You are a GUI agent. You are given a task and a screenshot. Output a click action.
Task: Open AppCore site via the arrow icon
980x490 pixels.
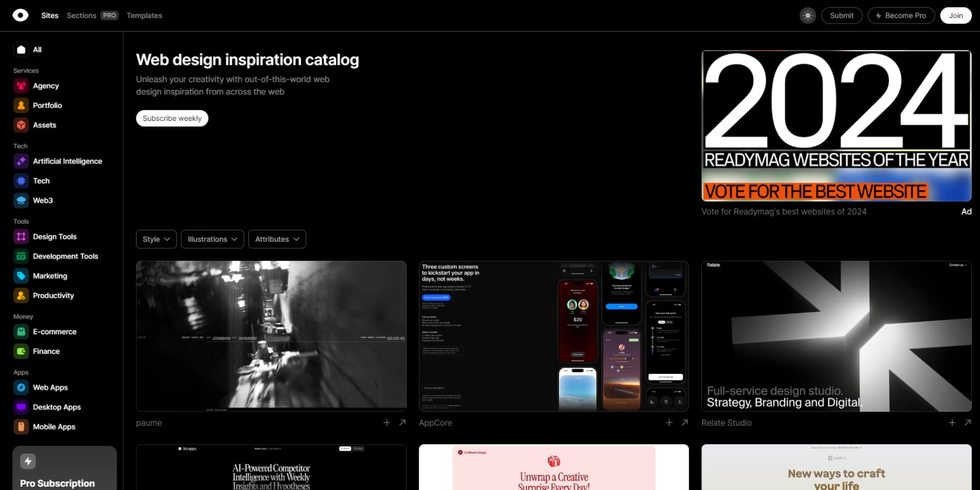685,422
